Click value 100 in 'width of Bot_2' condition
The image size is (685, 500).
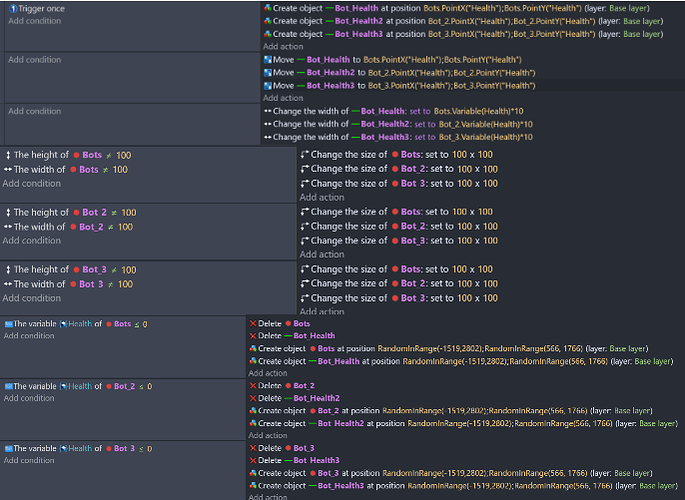[125, 227]
